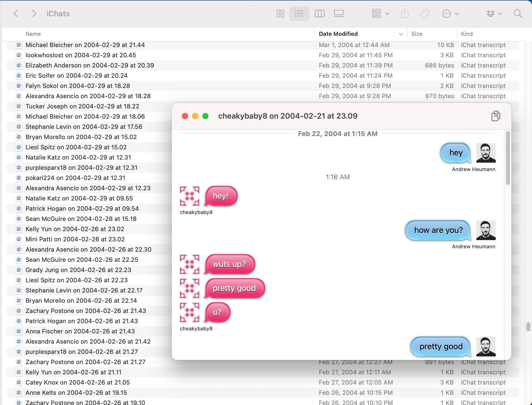Viewport: 532px width, 405px height.
Task: Sort by Date Modified column
Action: pos(338,34)
